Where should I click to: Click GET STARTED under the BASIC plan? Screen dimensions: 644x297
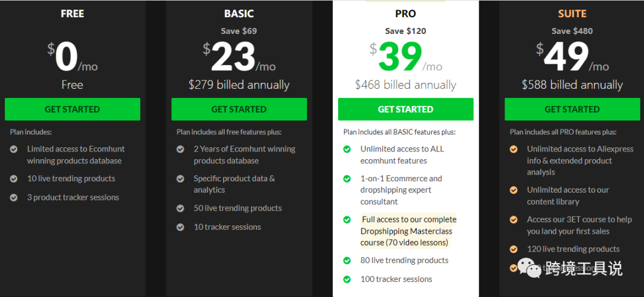tap(239, 109)
